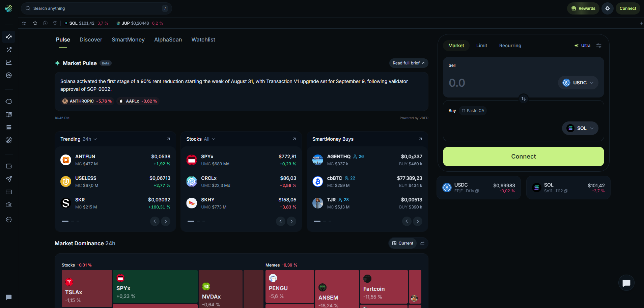
Task: Open the SOL buy token selector
Action: (x=580, y=128)
